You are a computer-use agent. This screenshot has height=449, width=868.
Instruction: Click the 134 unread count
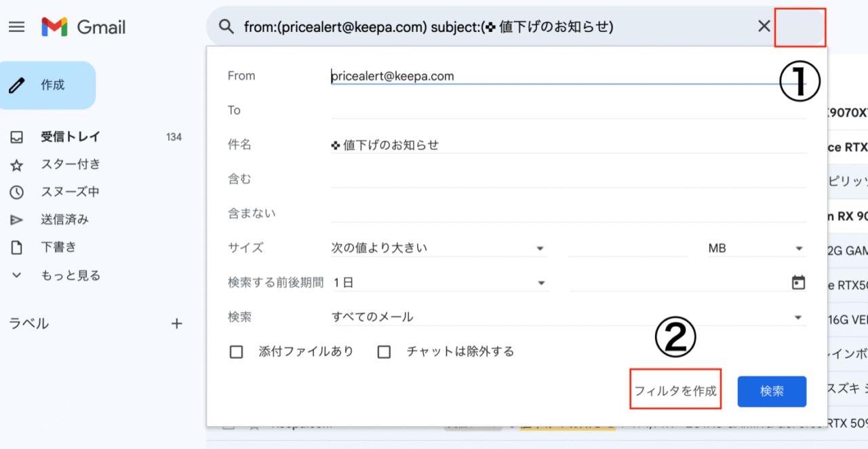tap(174, 137)
